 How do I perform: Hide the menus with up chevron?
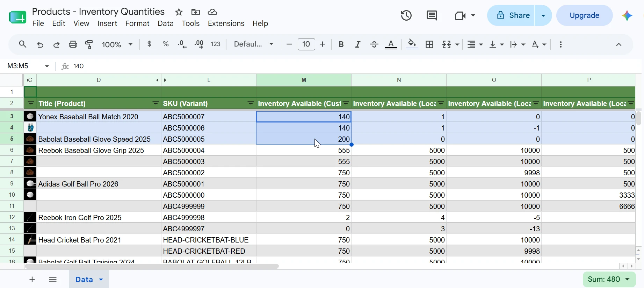coord(618,44)
